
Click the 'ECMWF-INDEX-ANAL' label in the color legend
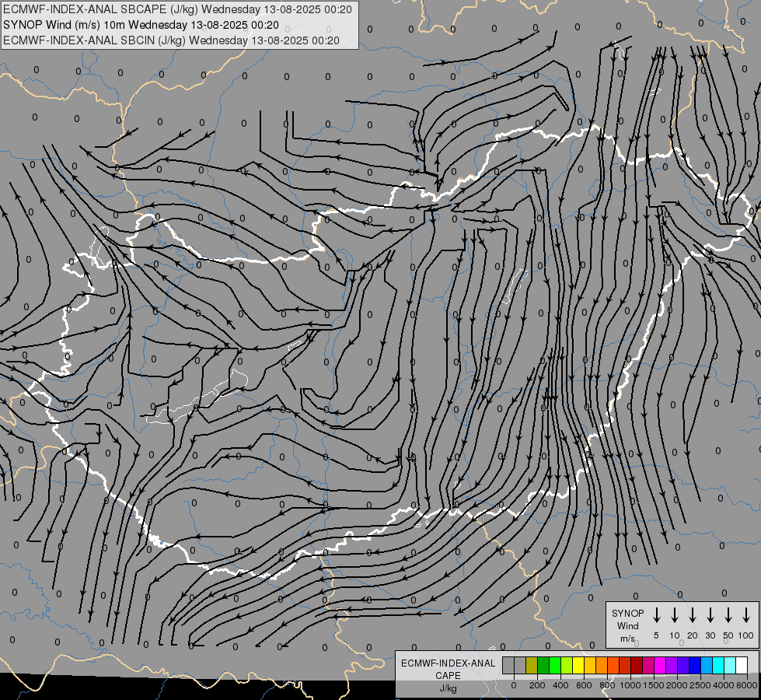coord(448,663)
